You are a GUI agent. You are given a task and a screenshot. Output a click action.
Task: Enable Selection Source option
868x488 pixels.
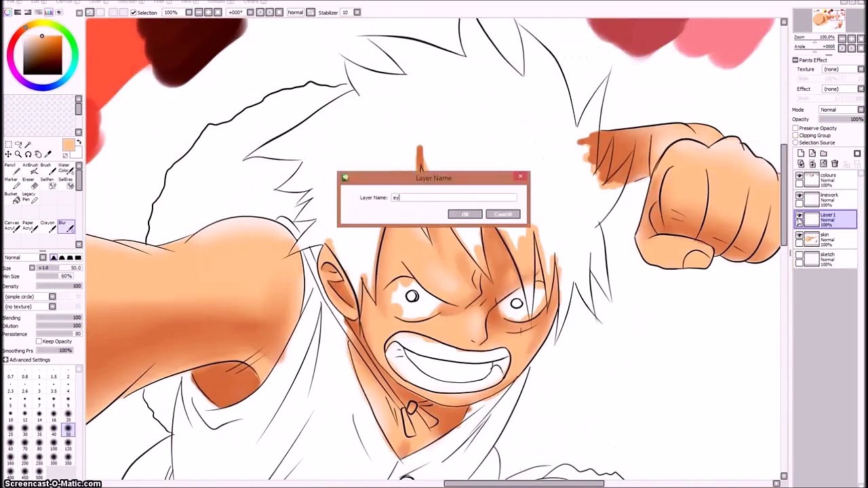coord(795,143)
